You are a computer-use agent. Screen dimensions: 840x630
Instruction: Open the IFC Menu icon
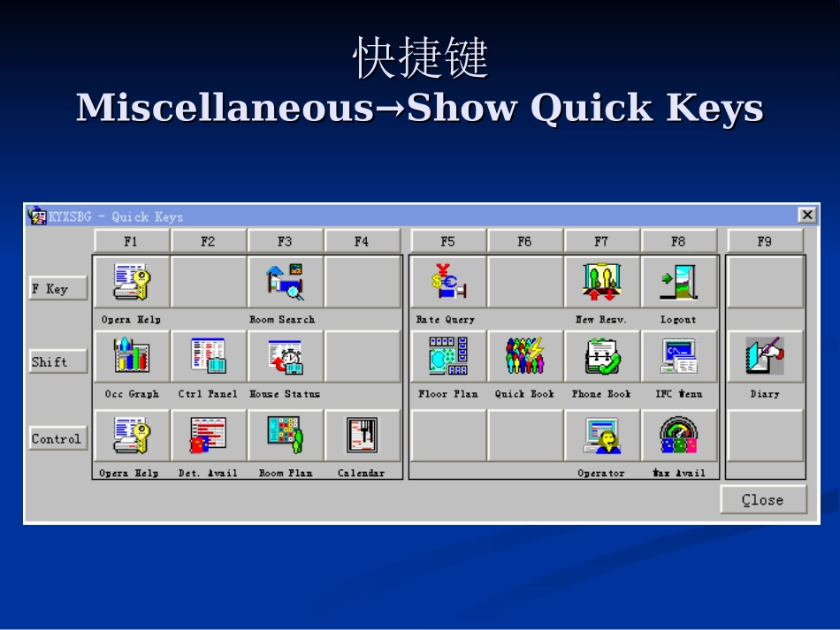(679, 356)
